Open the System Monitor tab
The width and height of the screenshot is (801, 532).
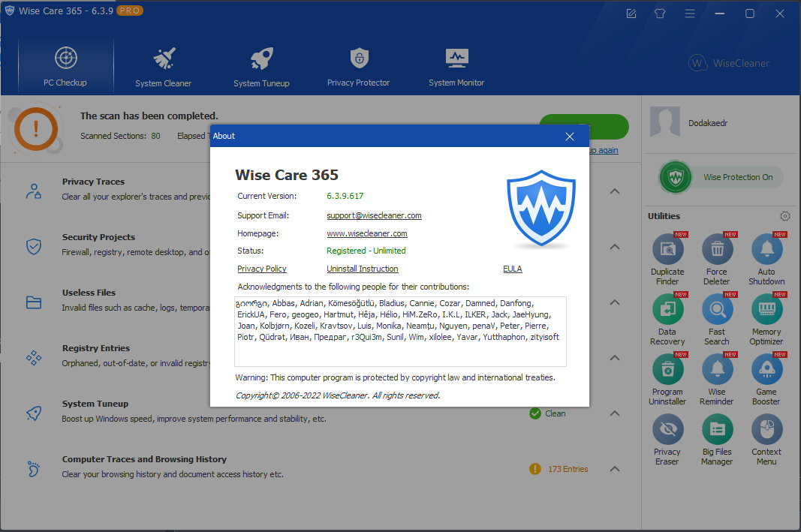456,66
